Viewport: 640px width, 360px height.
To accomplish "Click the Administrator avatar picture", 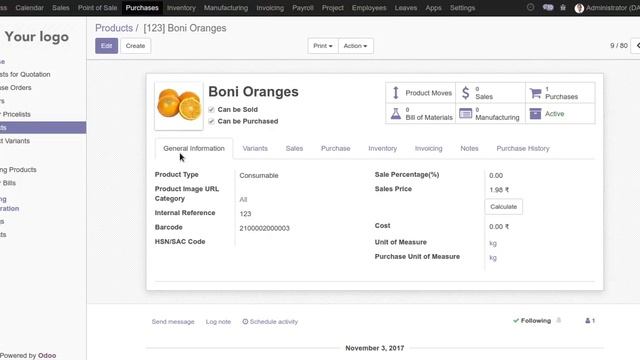I will [x=579, y=8].
